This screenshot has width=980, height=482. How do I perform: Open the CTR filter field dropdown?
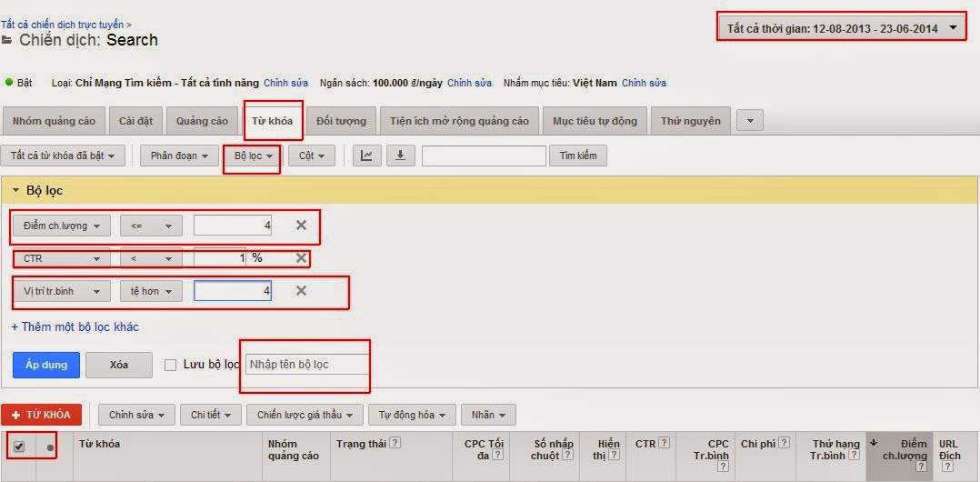pyautogui.click(x=61, y=258)
